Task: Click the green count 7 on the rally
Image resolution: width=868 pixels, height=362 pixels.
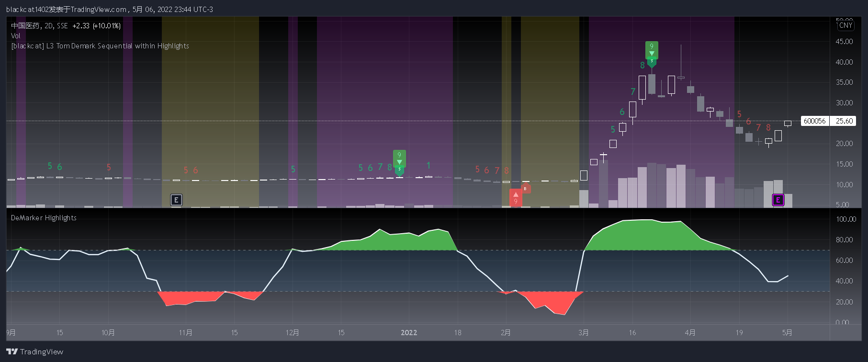Action: [x=633, y=91]
